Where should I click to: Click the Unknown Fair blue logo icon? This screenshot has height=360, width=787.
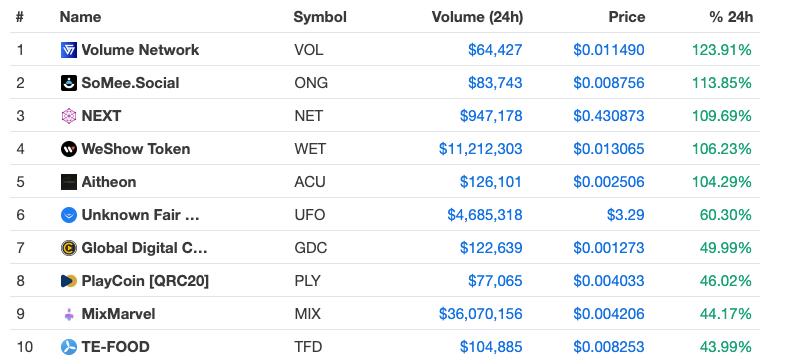[69, 215]
